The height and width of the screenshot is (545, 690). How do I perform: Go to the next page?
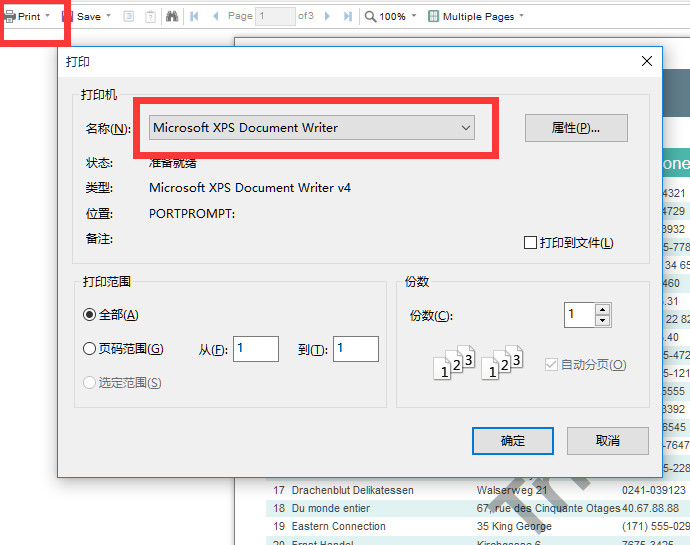(328, 17)
